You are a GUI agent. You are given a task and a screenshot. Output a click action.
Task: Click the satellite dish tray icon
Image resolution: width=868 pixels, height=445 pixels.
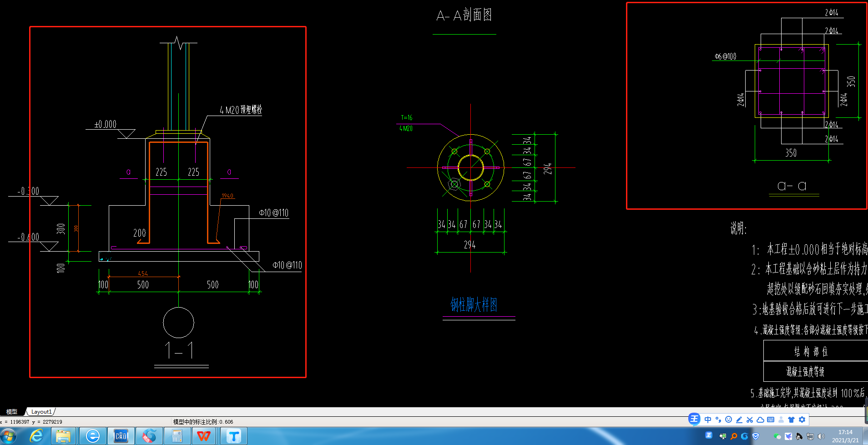pyautogui.click(x=799, y=436)
